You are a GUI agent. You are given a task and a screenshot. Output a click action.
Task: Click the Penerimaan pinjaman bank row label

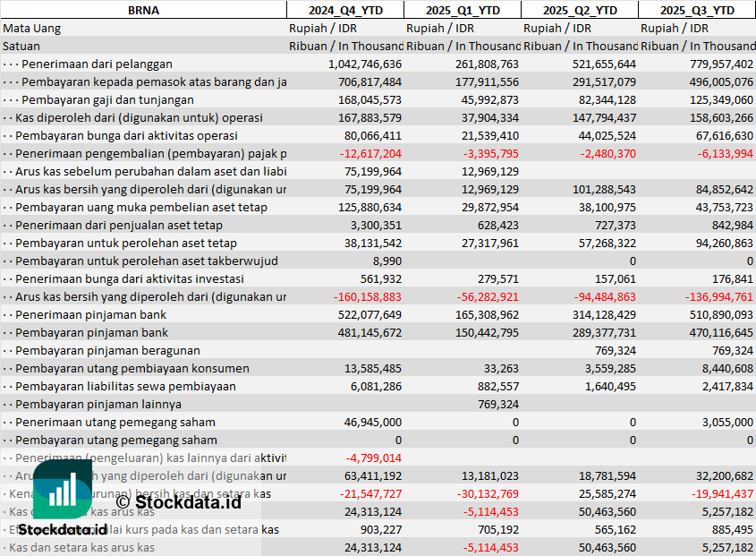coord(91,314)
